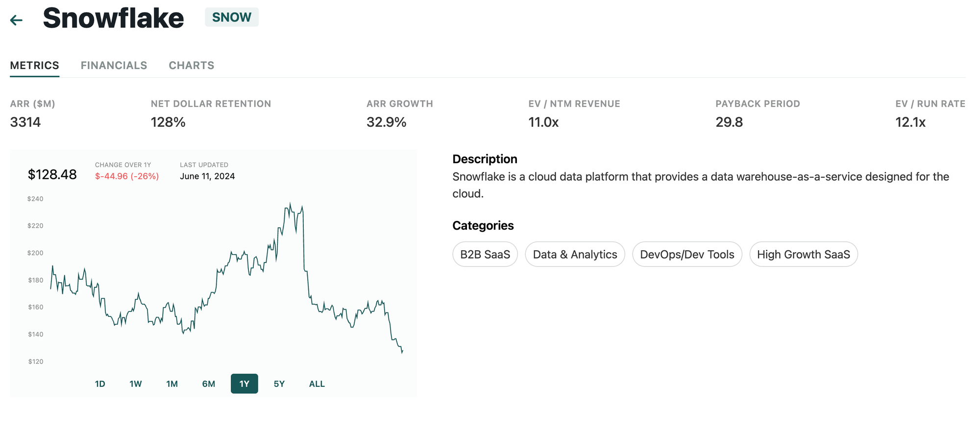Screen dimensions: 980x429
Task: Click the ARR value 3314
Action: click(x=25, y=122)
